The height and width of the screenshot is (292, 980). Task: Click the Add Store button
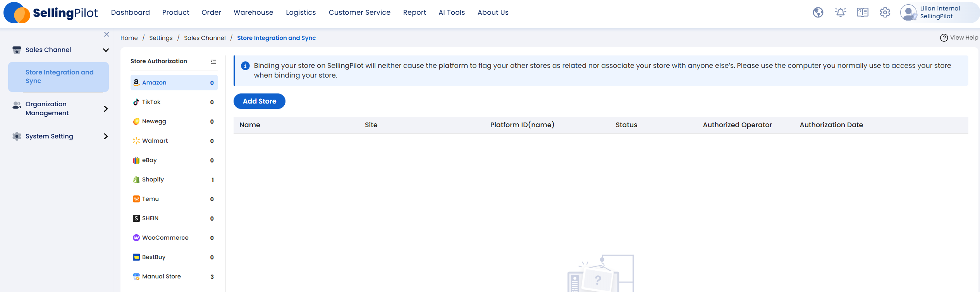tap(259, 101)
